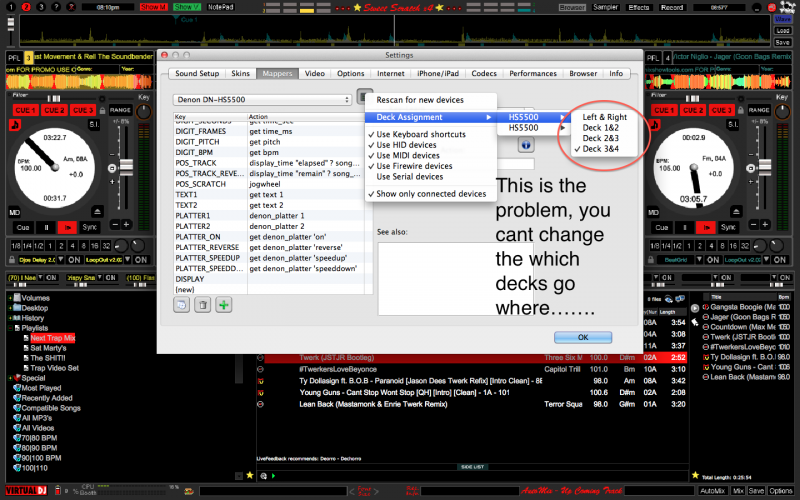The image size is (800, 500).
Task: Click the Show M button in top bar
Action: coord(154,7)
